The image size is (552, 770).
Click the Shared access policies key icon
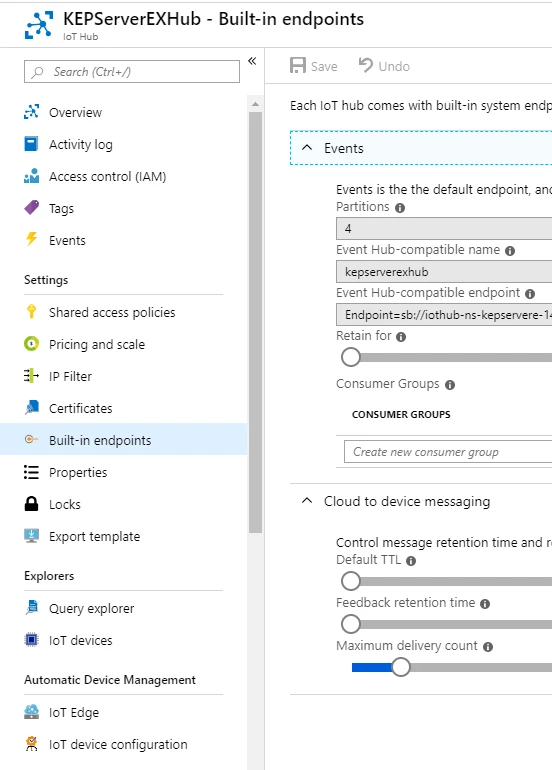click(x=31, y=311)
